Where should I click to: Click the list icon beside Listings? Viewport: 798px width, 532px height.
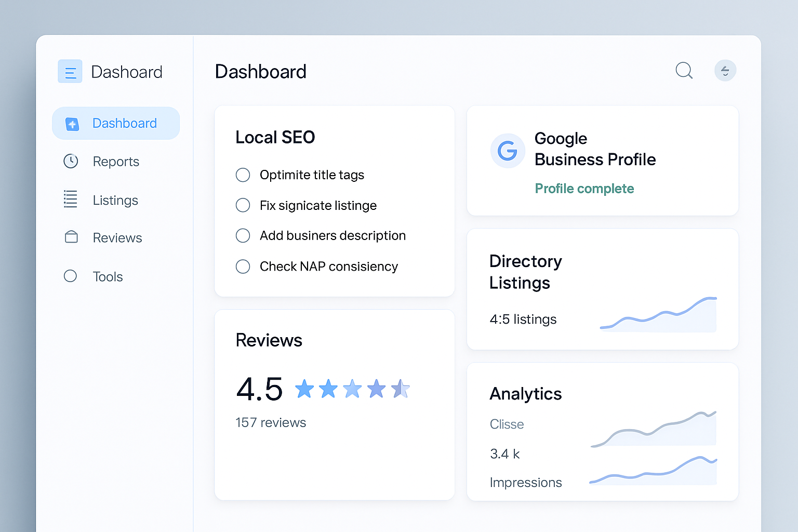pyautogui.click(x=70, y=199)
